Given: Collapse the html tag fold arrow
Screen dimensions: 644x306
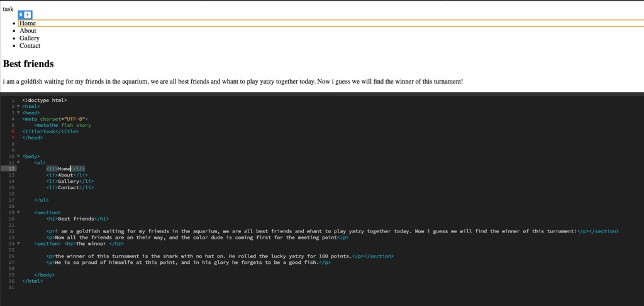Looking at the screenshot, I should point(18,106).
